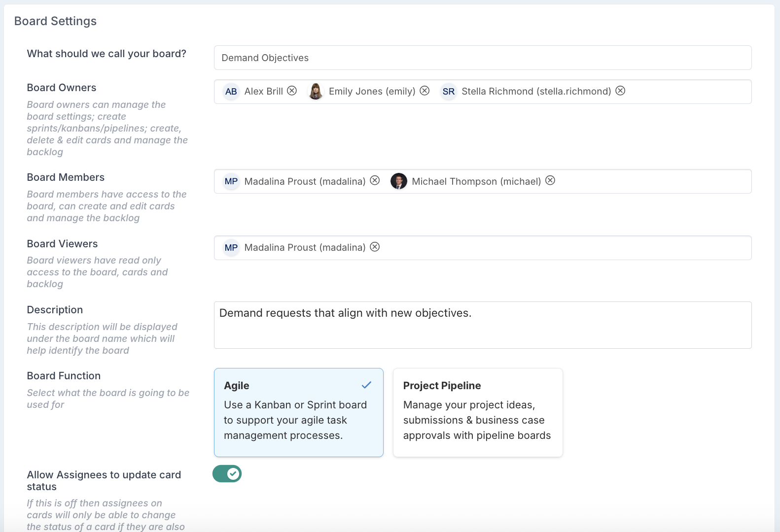Screen dimensions: 780x532
Task: Click the AB initials avatar badge
Action: [x=231, y=92]
